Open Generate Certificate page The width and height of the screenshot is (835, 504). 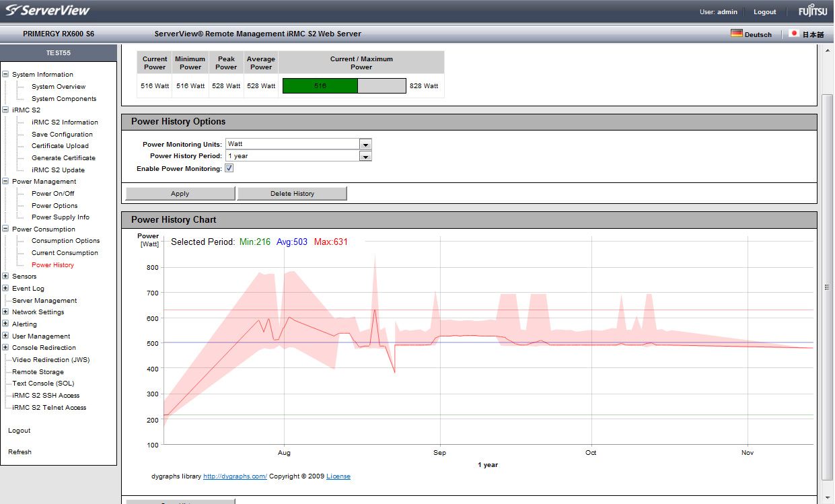[63, 158]
